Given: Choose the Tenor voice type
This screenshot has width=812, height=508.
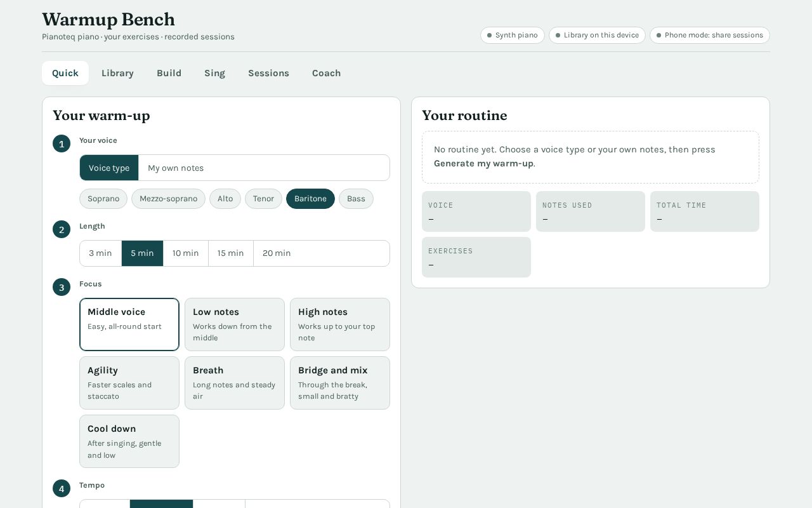Looking at the screenshot, I should [263, 199].
